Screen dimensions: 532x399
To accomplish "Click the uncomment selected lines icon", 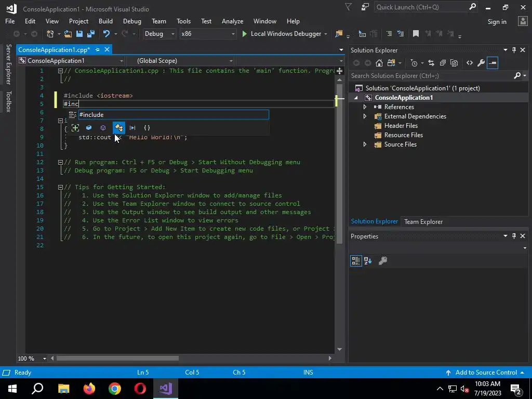I will [x=401, y=34].
